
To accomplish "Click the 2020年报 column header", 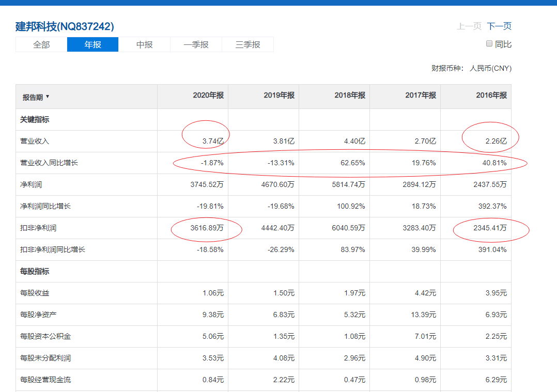I will point(208,96).
